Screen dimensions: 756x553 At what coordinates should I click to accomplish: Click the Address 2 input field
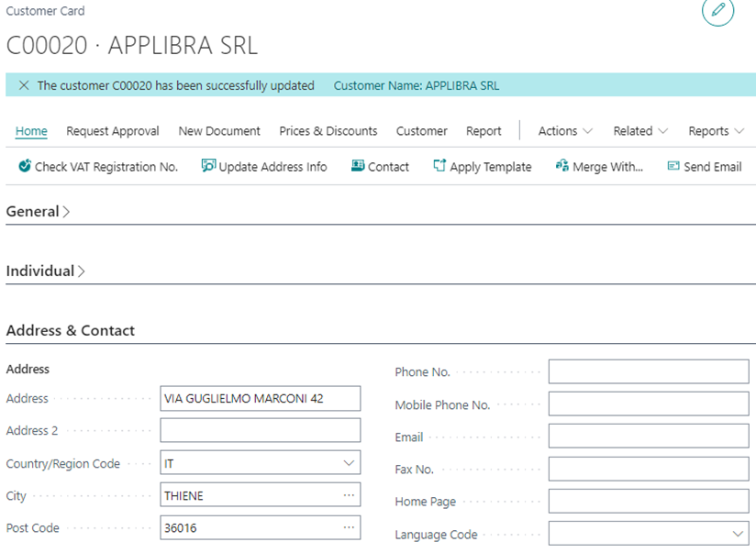261,430
